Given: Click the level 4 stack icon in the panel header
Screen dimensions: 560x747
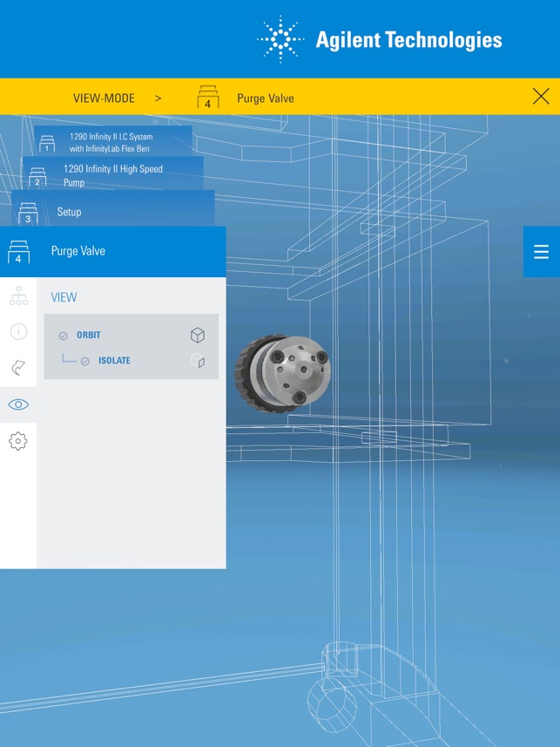Looking at the screenshot, I should coord(18,252).
